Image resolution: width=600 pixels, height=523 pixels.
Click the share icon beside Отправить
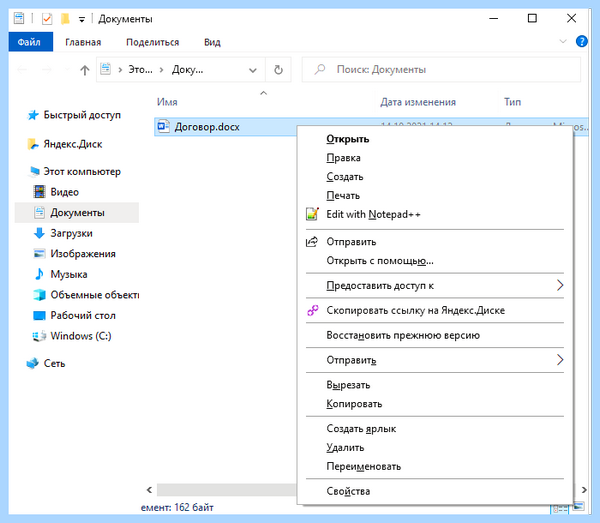pyautogui.click(x=312, y=242)
